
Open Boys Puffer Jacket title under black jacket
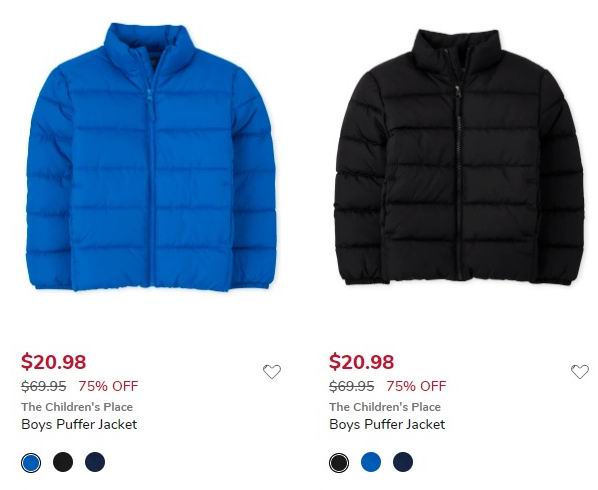pos(387,424)
